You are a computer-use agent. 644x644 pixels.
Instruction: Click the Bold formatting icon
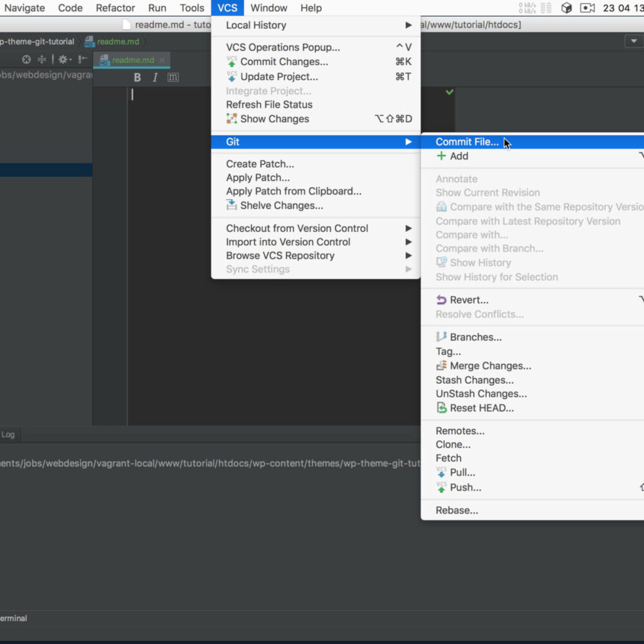[x=137, y=77]
